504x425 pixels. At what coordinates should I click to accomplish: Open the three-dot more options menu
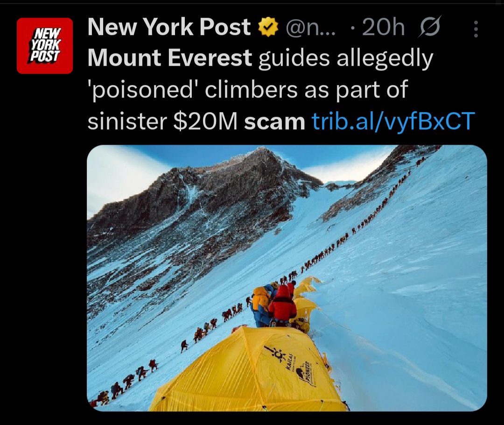click(476, 29)
